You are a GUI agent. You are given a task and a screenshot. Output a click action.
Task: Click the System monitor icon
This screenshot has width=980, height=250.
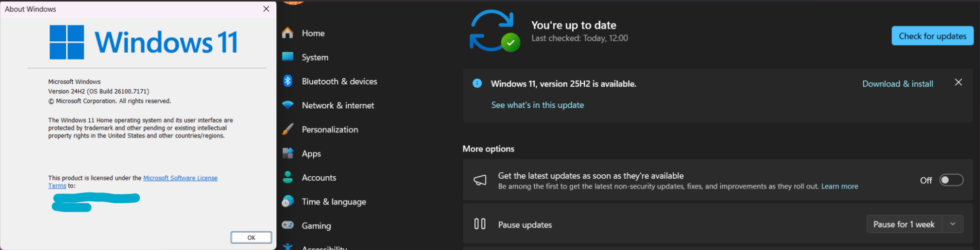click(x=288, y=57)
